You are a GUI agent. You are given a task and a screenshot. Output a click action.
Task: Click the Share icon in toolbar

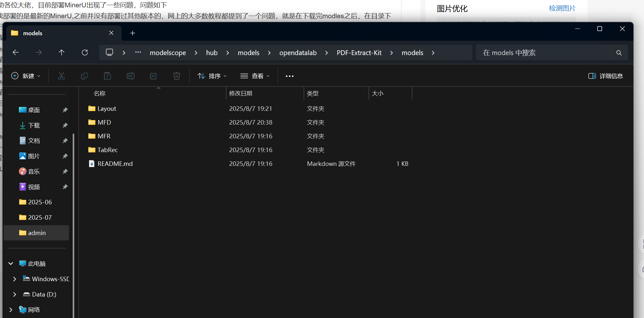(x=154, y=76)
